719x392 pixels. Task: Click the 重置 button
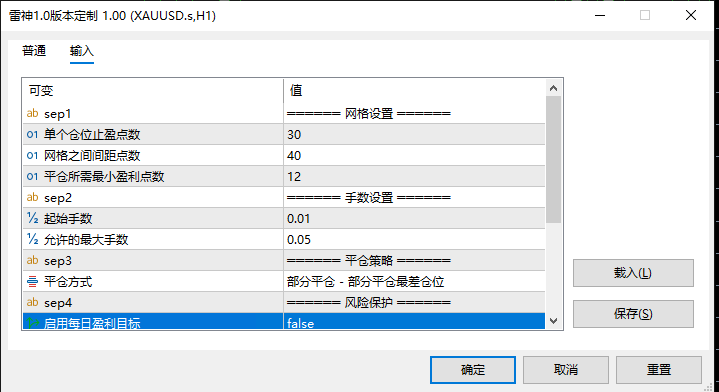[659, 370]
